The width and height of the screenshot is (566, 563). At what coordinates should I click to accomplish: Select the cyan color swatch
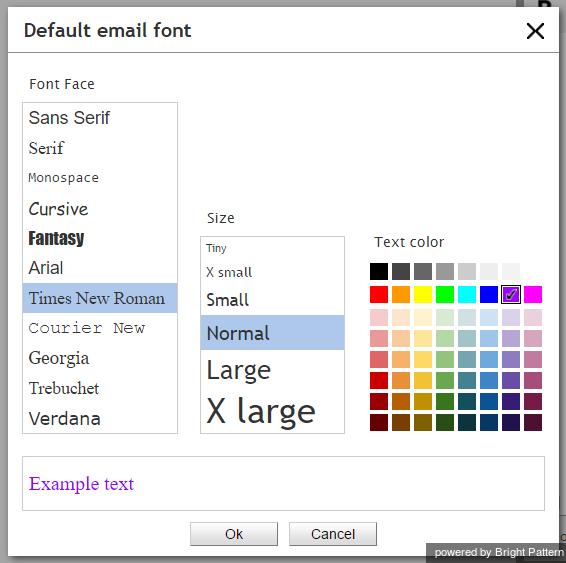pos(467,294)
